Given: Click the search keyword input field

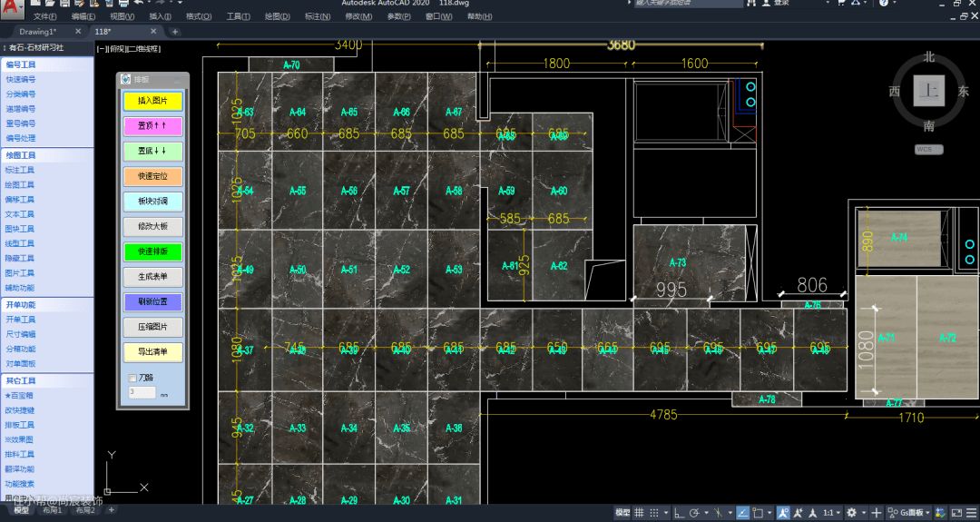Looking at the screenshot, I should point(688,4).
